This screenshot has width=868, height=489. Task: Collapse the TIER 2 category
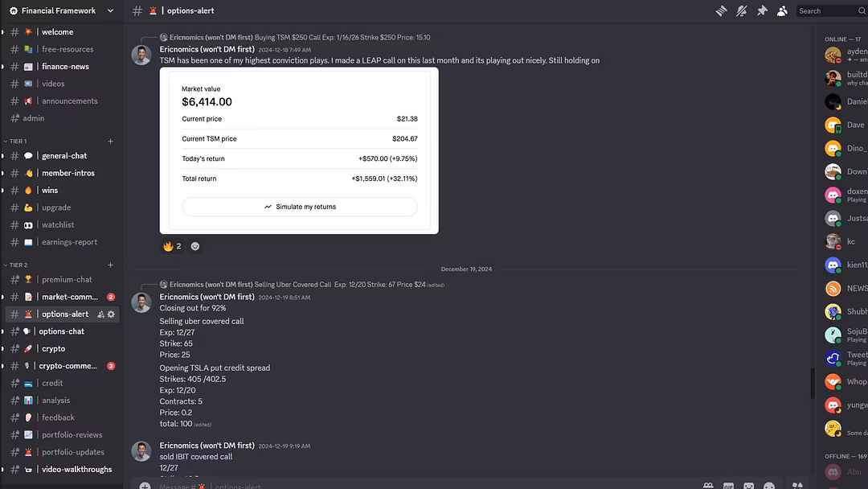(x=15, y=265)
